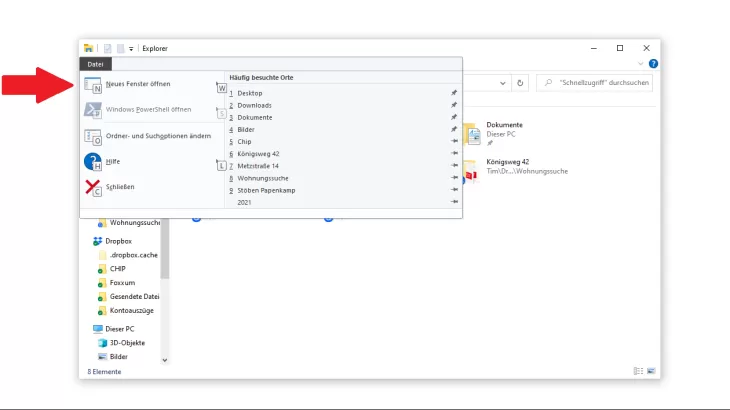The width and height of the screenshot is (730, 410).
Task: Unpin Downloads from frequent places list
Action: pos(454,105)
